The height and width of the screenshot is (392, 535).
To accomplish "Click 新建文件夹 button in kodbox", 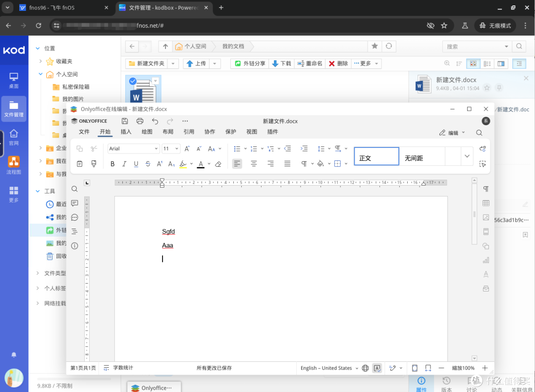I will pos(146,64).
